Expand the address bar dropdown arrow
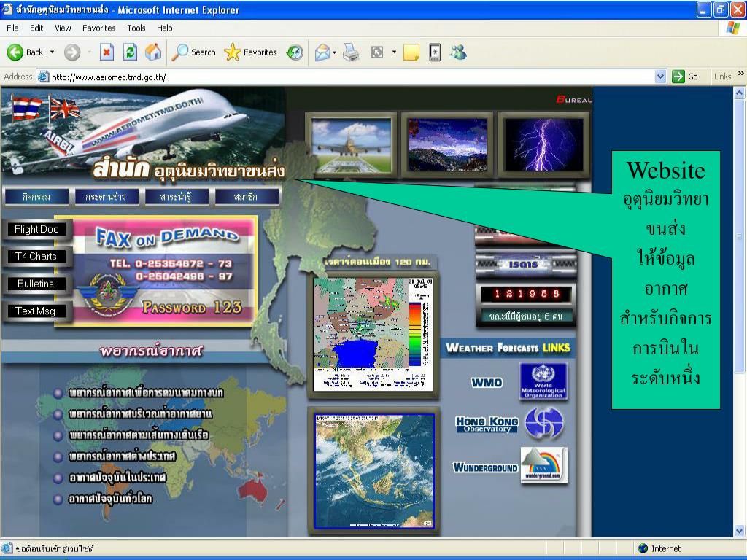This screenshot has height=560, width=747. click(660, 77)
